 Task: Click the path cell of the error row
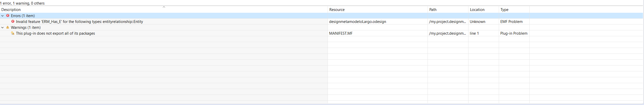pyautogui.click(x=448, y=22)
